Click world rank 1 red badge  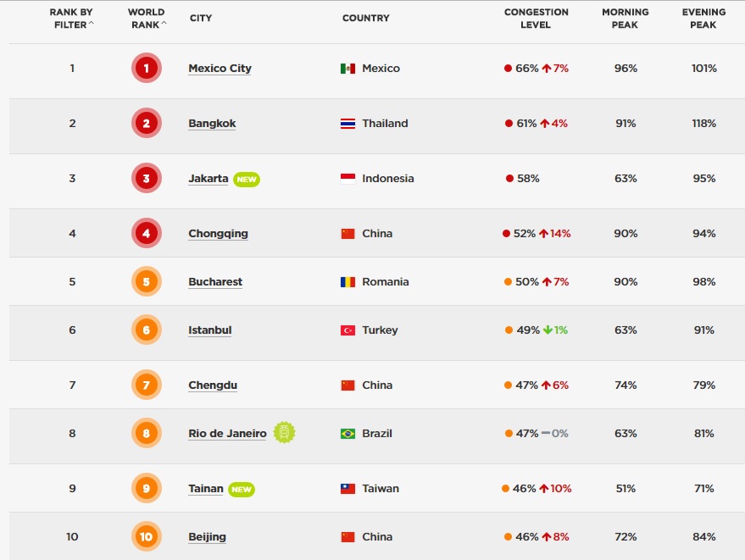146,69
